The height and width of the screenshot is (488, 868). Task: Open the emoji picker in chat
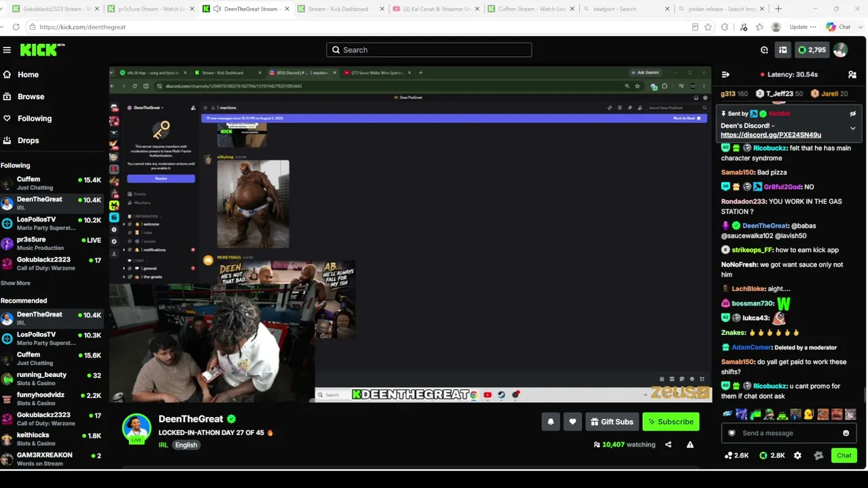(x=846, y=433)
